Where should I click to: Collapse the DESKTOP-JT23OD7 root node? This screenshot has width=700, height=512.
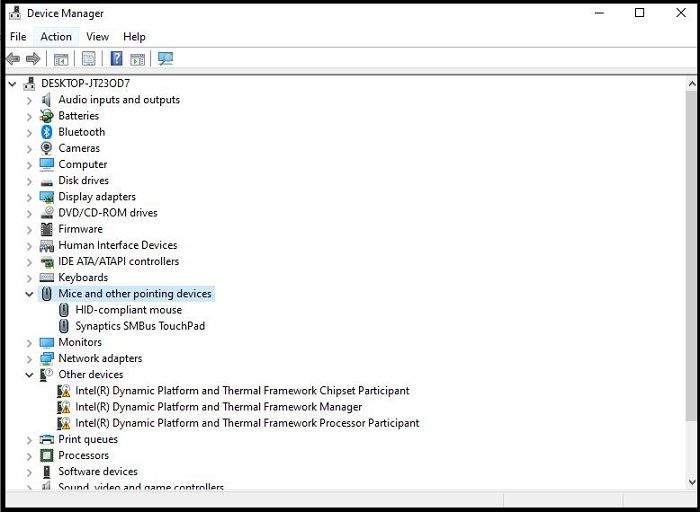(12, 83)
